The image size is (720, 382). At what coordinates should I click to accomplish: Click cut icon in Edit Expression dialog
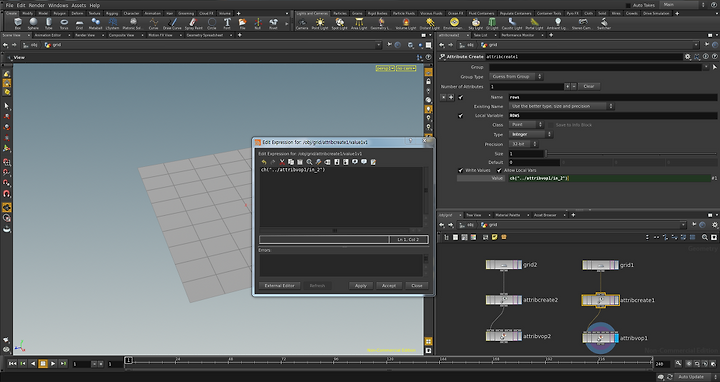pyautogui.click(x=282, y=162)
